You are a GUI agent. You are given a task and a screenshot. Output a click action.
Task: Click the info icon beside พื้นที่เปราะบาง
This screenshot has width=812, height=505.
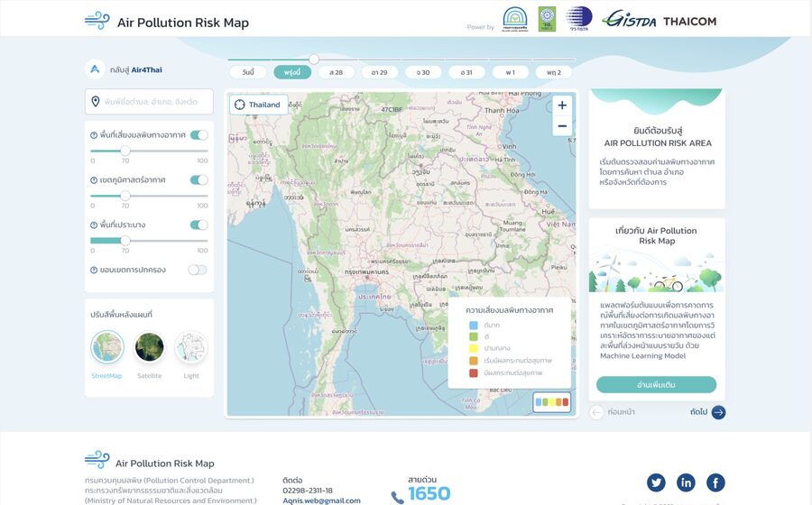[94, 225]
